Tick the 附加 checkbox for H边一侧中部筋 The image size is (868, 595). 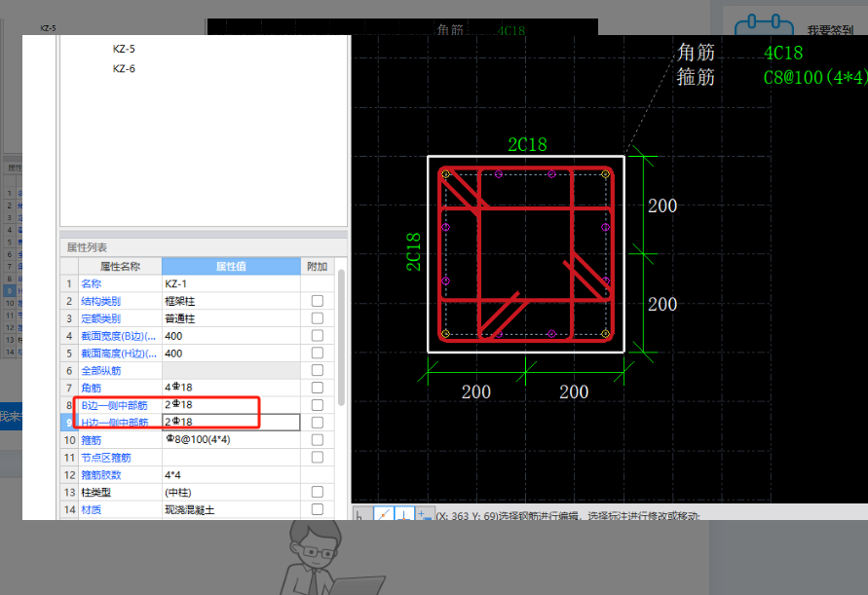(x=318, y=423)
